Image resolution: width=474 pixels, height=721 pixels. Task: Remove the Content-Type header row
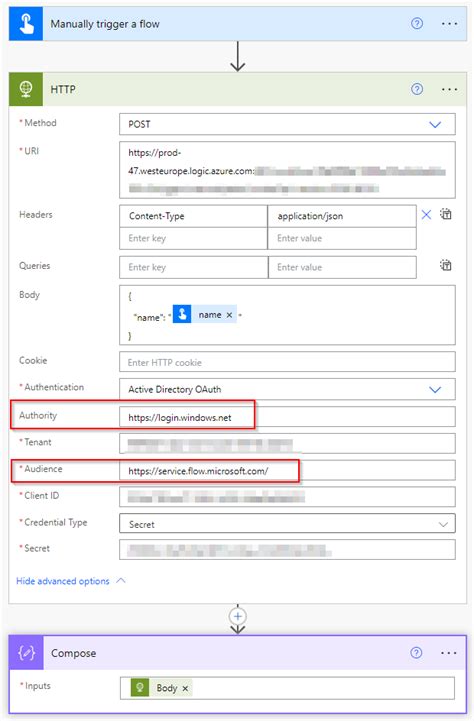point(426,215)
